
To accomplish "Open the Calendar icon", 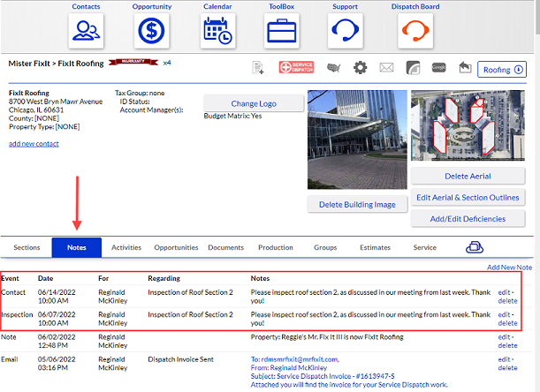I will pyautogui.click(x=217, y=31).
